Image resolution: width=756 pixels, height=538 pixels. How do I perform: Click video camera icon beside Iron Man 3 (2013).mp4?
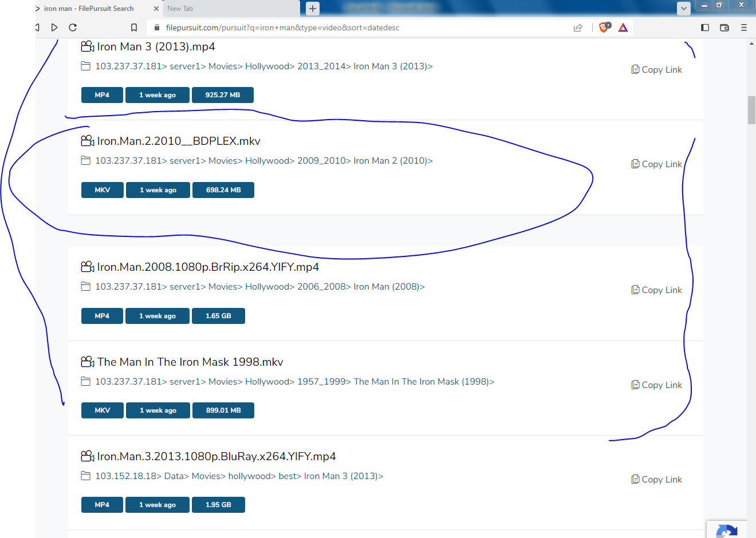click(x=88, y=46)
